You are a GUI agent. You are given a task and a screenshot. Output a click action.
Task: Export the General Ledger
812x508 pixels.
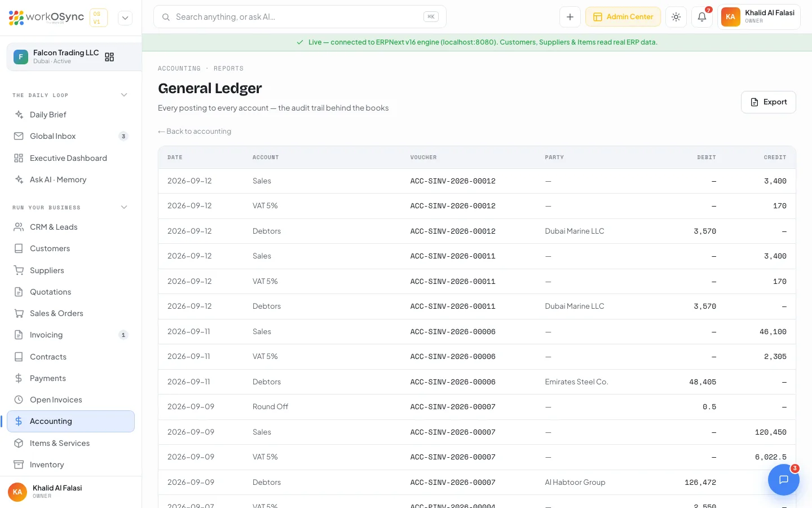point(768,102)
